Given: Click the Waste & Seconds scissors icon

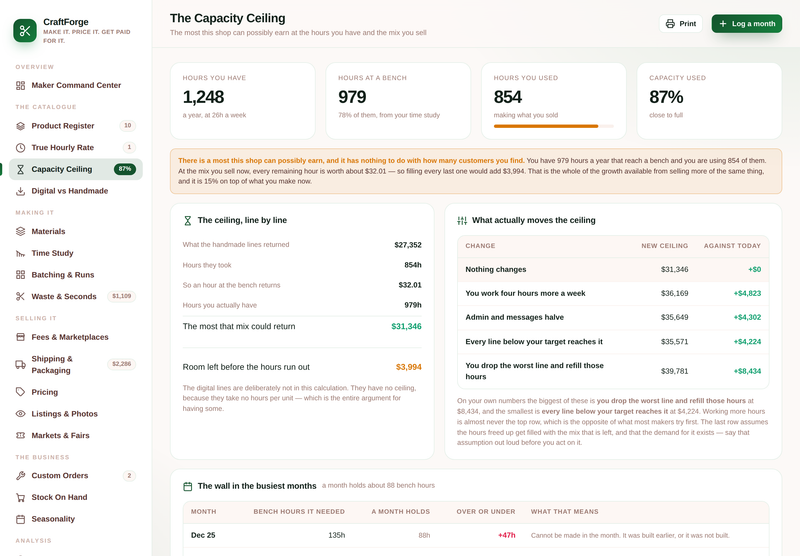Looking at the screenshot, I should tap(20, 296).
